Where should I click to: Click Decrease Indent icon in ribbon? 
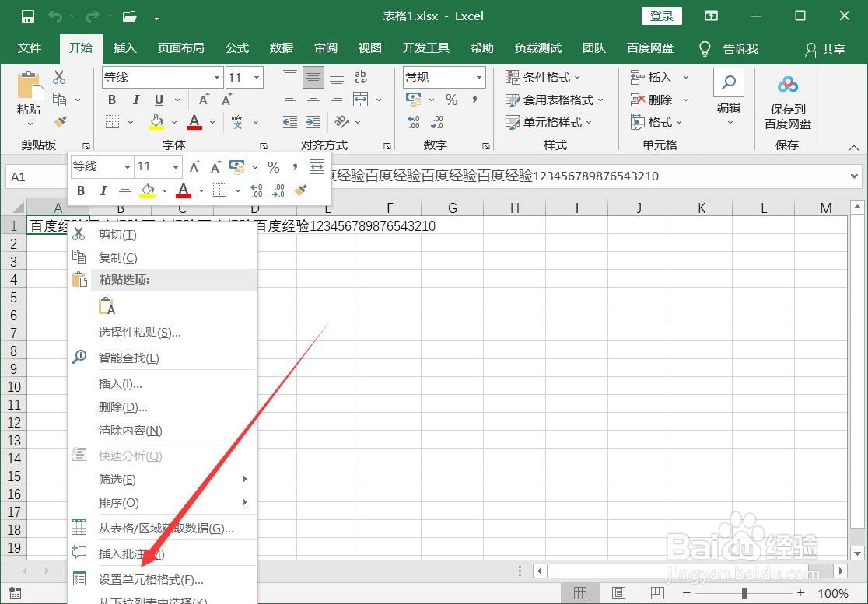(289, 122)
